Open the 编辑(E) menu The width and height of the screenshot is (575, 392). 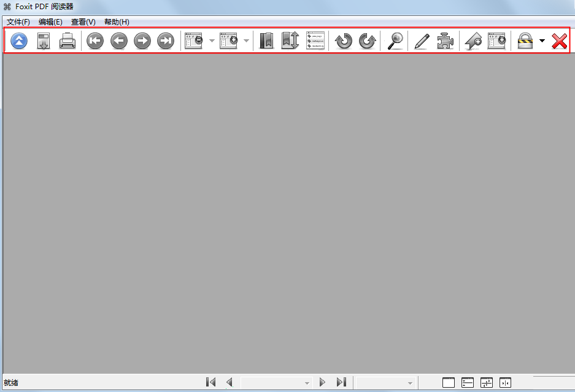coord(50,22)
